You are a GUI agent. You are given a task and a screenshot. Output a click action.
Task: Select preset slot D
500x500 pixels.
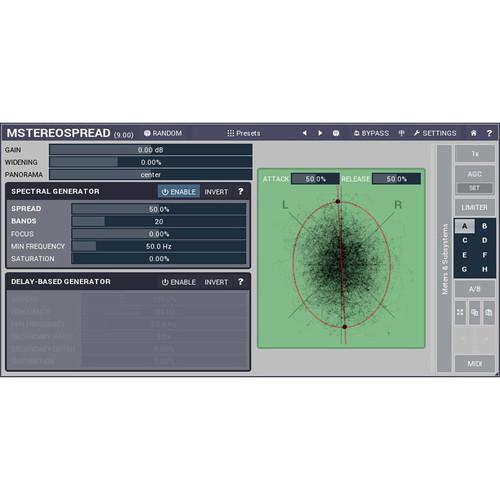point(485,240)
